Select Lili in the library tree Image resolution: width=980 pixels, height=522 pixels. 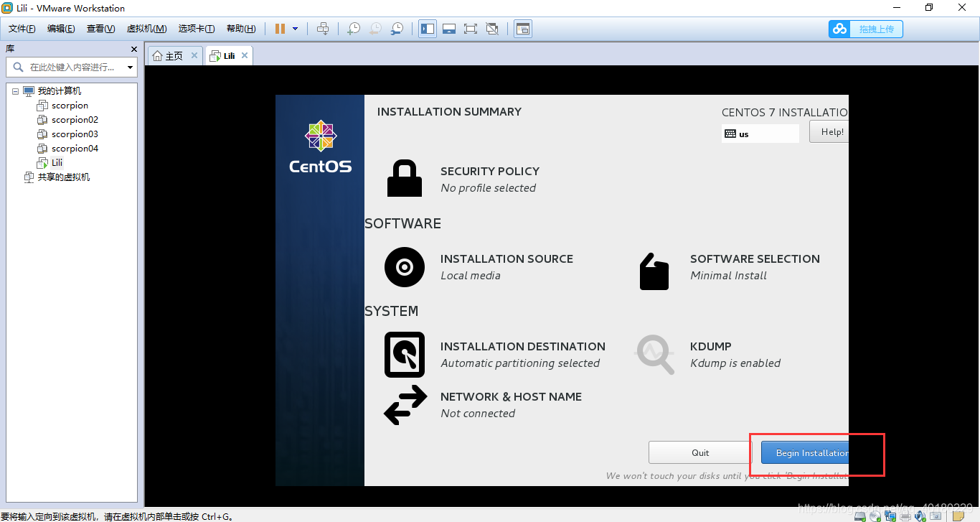[x=57, y=163]
